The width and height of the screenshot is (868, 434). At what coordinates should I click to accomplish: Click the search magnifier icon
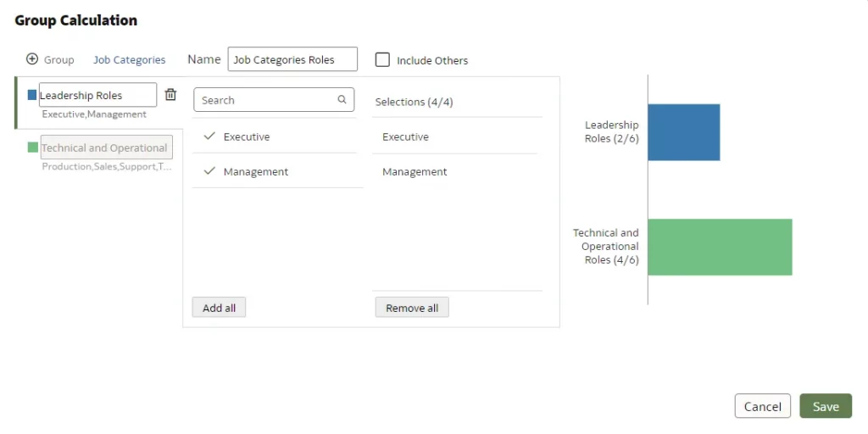pos(342,100)
